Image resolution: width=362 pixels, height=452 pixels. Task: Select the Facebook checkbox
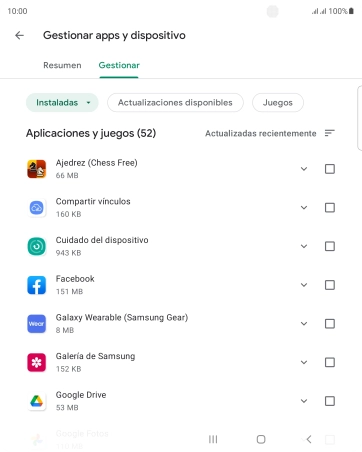coord(330,285)
